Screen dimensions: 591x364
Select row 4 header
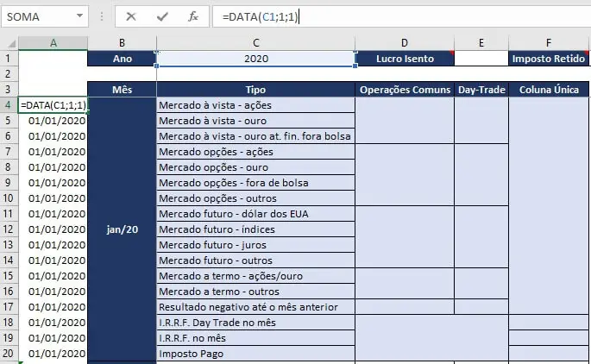click(x=9, y=105)
